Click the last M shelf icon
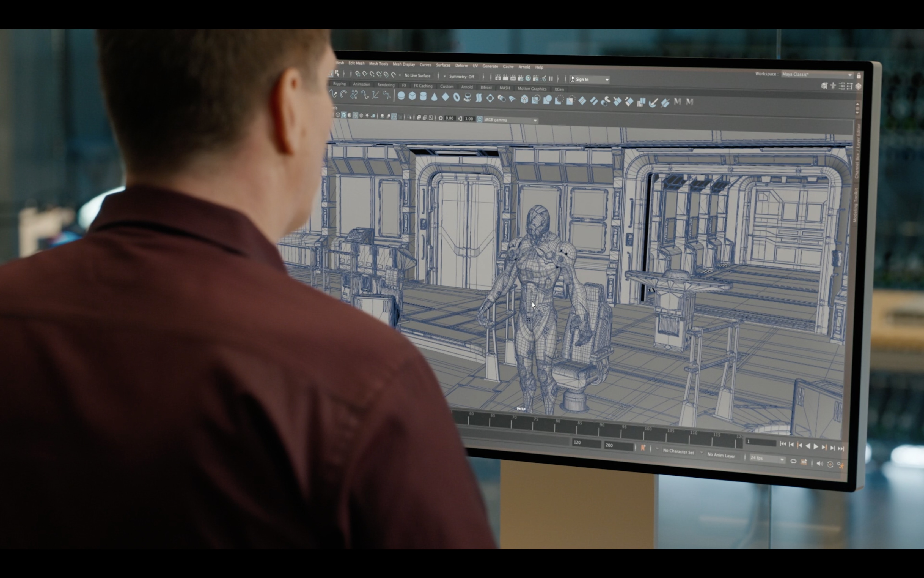Screen dimensions: 924x578 tap(690, 102)
